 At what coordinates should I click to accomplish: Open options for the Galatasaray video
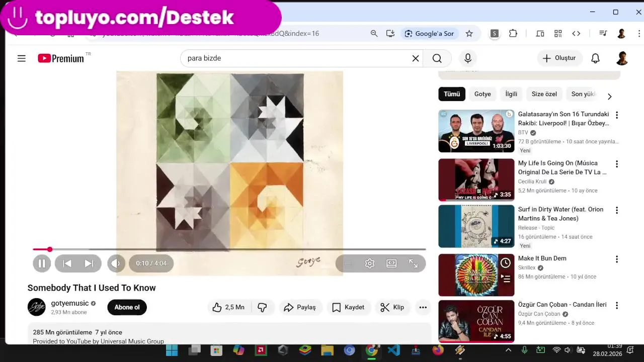tap(617, 115)
